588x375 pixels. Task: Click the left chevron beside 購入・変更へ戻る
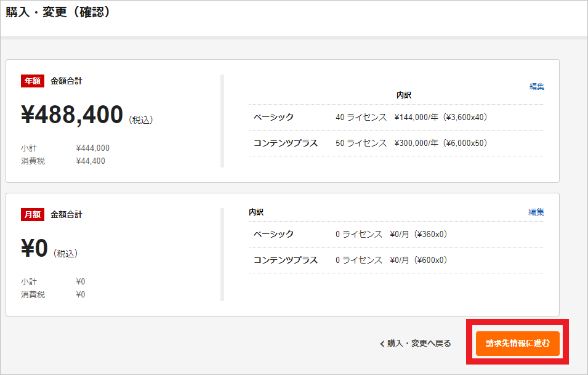[382, 344]
